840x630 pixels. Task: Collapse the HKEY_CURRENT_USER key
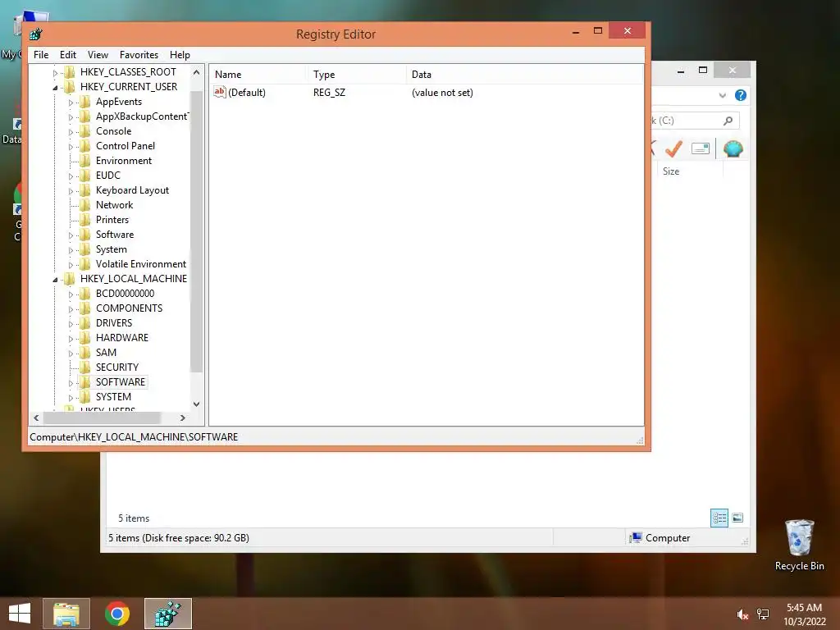click(x=55, y=87)
